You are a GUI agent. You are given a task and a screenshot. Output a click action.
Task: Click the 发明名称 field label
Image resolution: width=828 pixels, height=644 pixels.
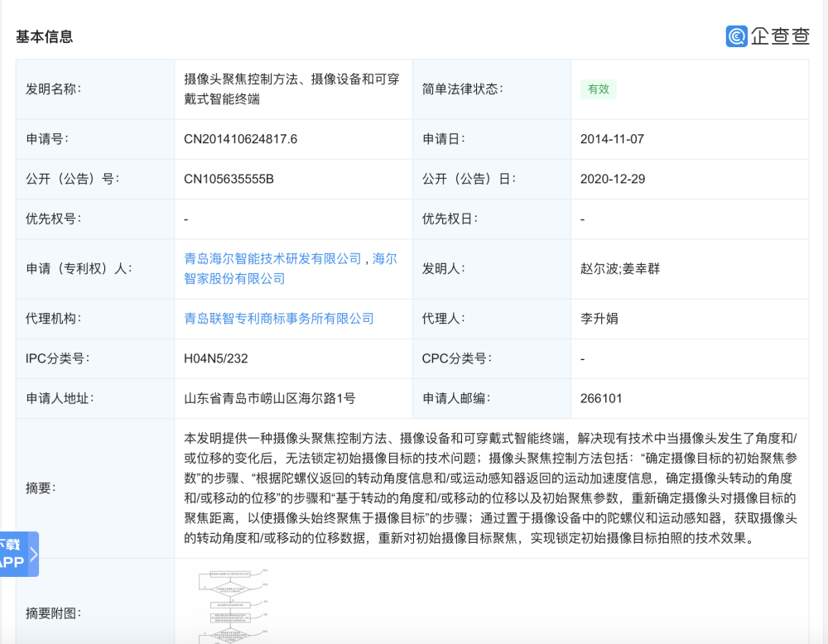pyautogui.click(x=53, y=89)
